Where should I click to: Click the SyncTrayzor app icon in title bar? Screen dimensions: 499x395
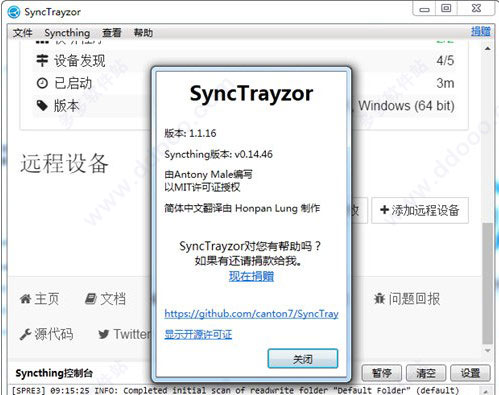14,12
